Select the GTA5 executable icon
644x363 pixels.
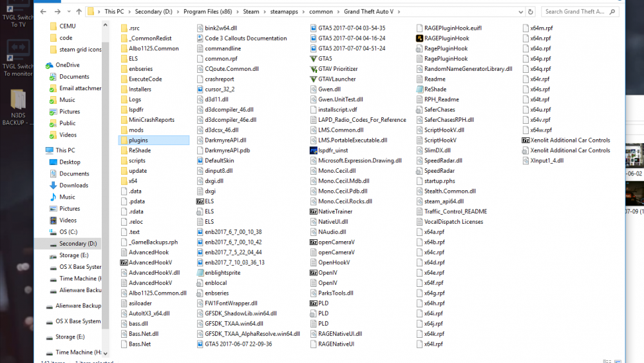(314, 59)
